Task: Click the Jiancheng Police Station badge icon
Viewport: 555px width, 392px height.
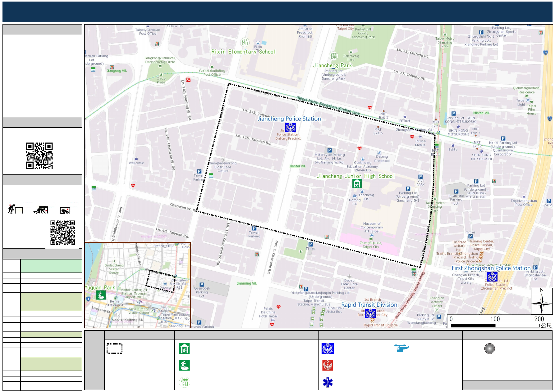Action: (x=291, y=128)
